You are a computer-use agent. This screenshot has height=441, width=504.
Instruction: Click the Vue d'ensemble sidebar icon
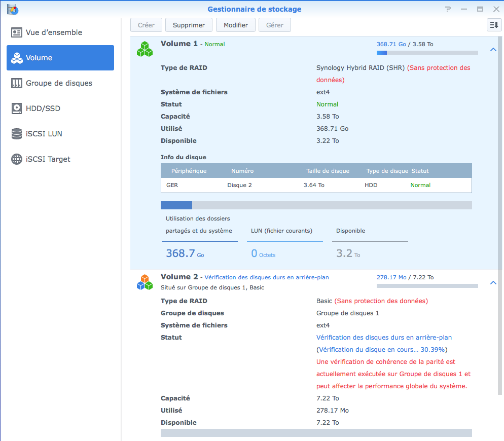(x=17, y=32)
